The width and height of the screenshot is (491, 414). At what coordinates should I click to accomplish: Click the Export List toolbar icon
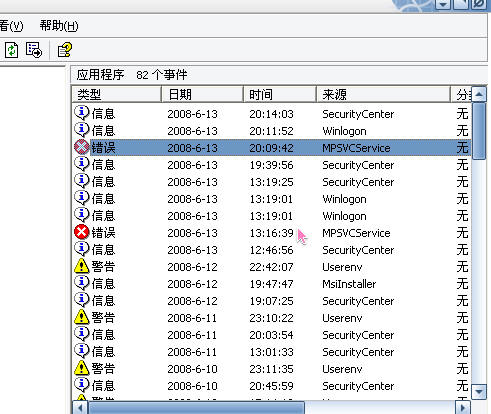point(34,50)
